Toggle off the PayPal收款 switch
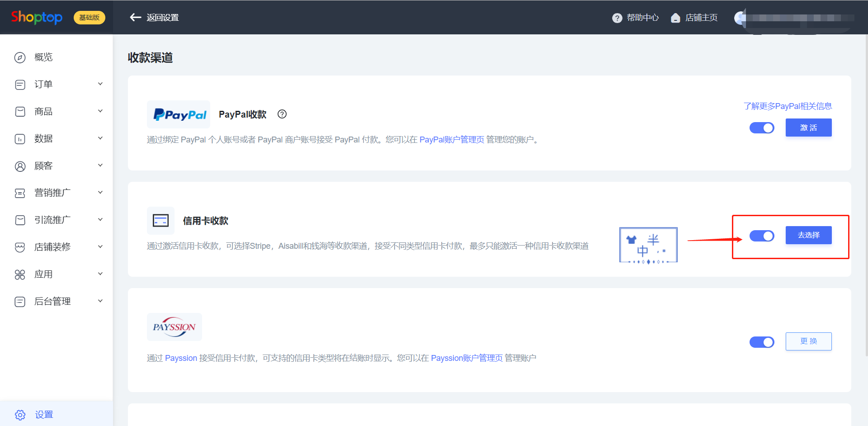 [x=762, y=128]
